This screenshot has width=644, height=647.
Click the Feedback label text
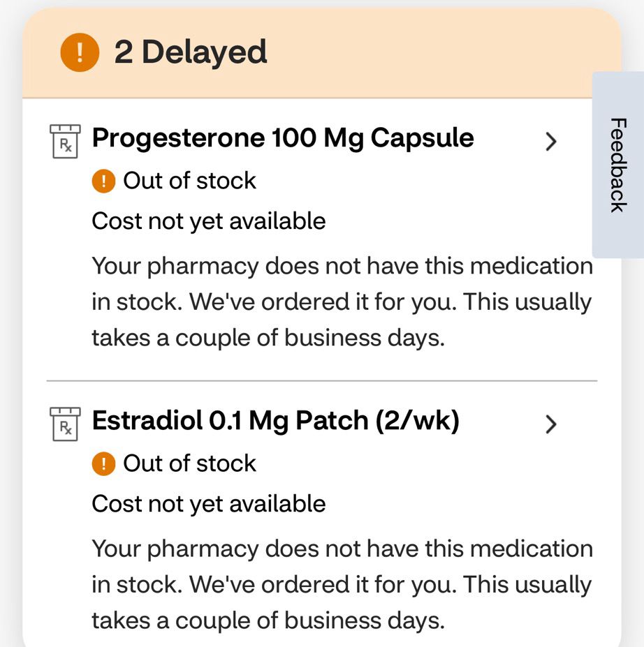click(x=618, y=165)
